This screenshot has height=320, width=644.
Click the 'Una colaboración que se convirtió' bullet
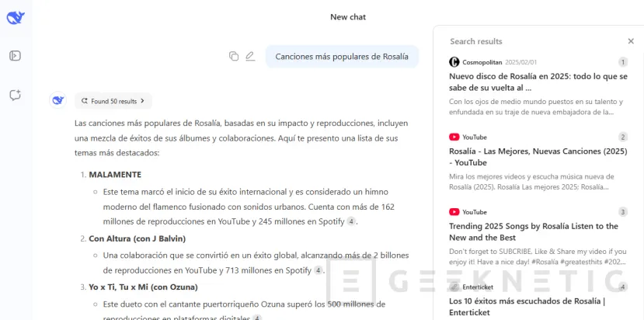pyautogui.click(x=256, y=263)
